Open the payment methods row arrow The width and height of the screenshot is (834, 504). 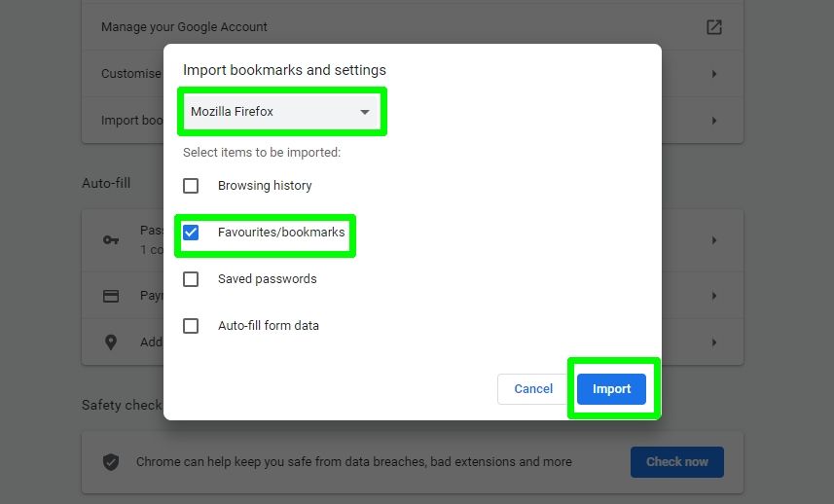713,296
